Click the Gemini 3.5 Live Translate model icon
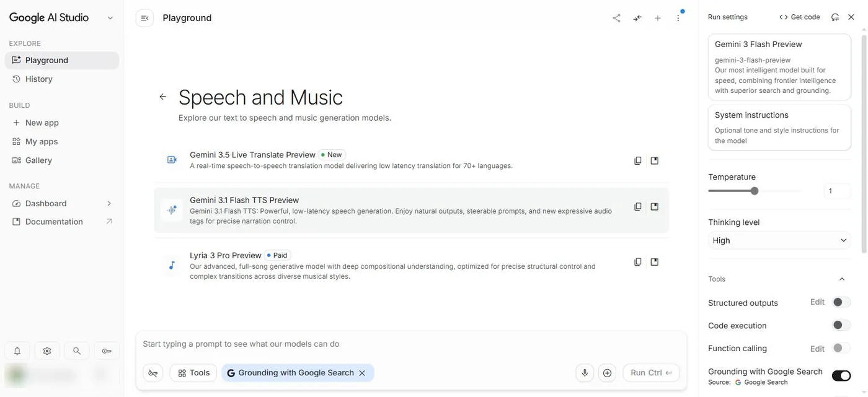 coord(172,160)
